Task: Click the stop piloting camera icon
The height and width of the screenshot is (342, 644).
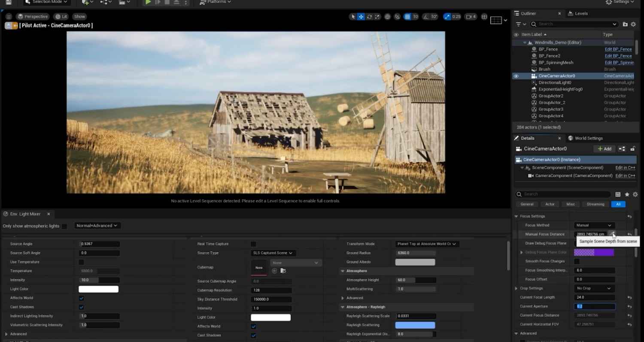Action: [x=9, y=25]
